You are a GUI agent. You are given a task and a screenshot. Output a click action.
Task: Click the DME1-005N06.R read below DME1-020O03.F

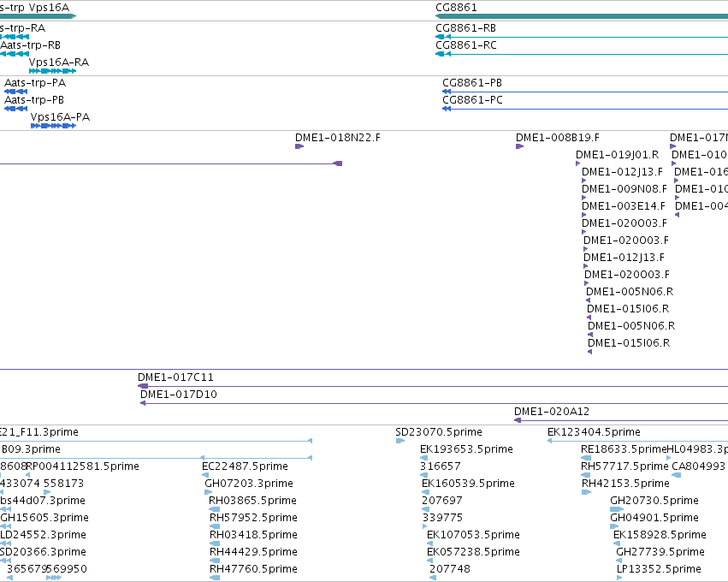pyautogui.click(x=588, y=300)
